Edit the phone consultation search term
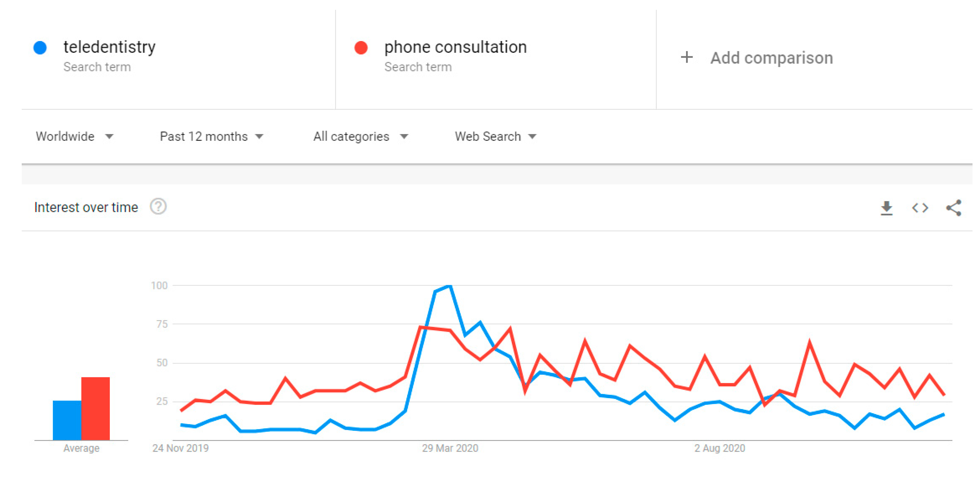Screen dimensions: 980x478 [x=455, y=47]
